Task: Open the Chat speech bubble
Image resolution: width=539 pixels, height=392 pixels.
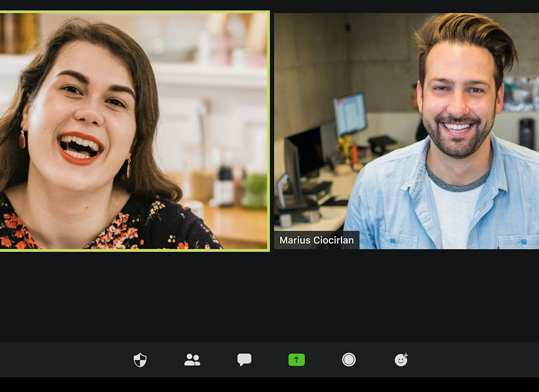Action: (x=244, y=360)
